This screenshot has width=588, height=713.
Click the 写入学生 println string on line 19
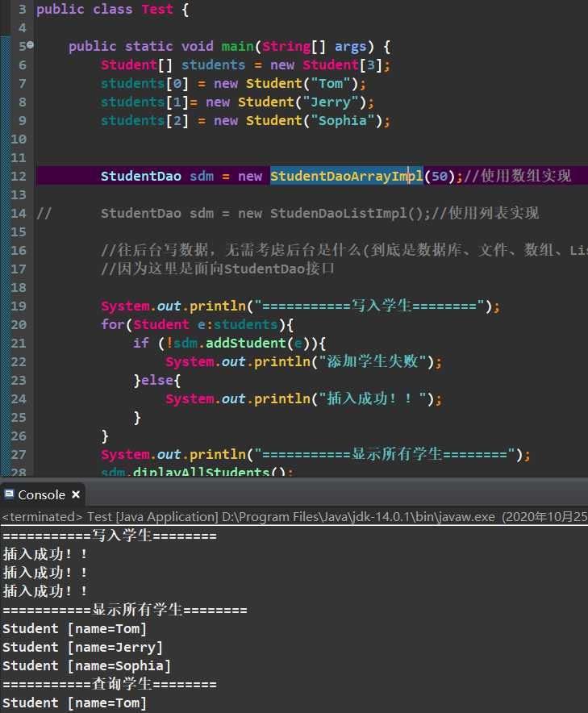click(369, 306)
